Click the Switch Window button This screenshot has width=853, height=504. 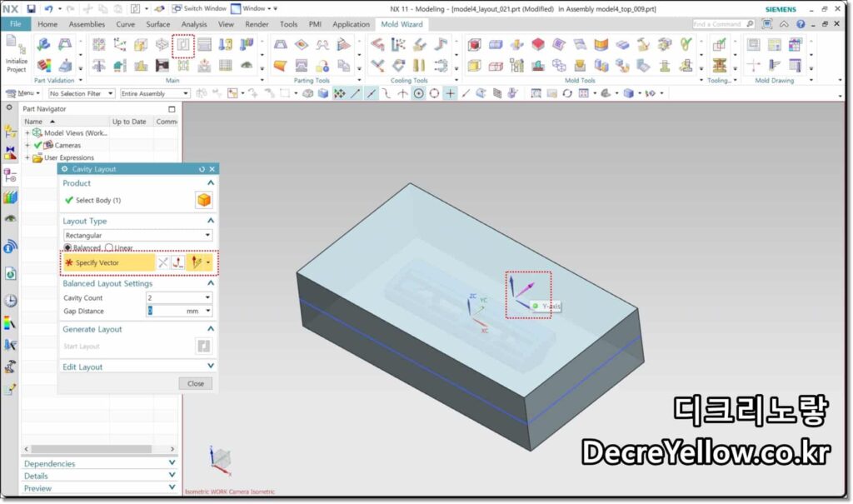coord(199,8)
